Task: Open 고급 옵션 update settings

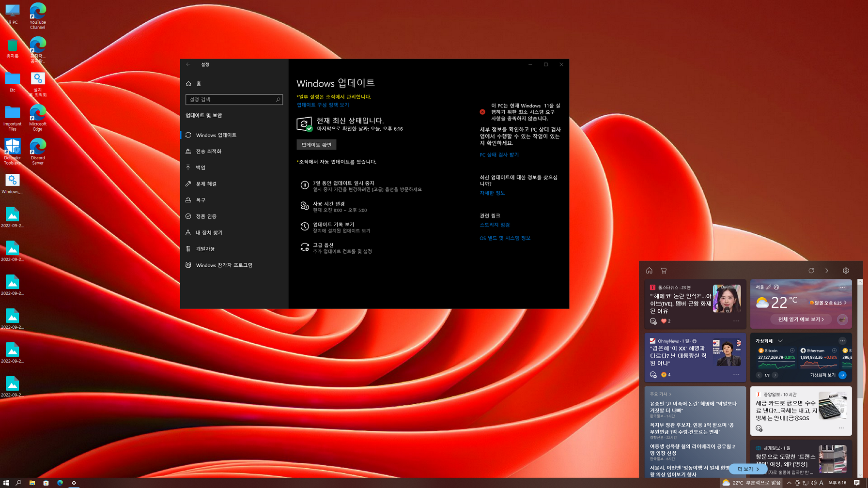Action: click(336, 248)
